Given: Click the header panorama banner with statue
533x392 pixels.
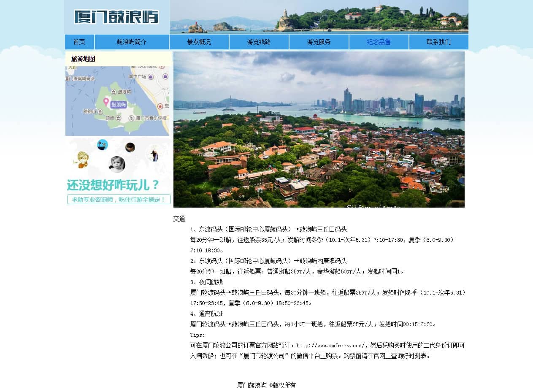Looking at the screenshot, I should point(319,17).
